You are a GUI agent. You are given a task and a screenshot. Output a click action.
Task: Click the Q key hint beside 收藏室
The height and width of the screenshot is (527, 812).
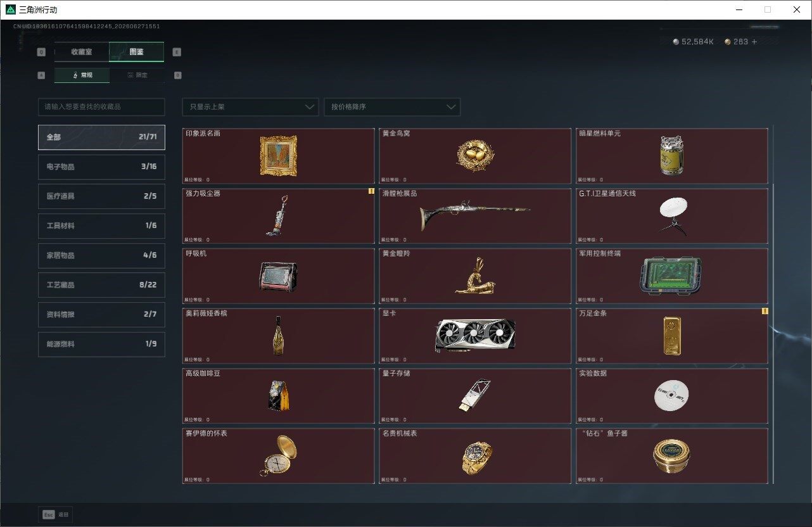tap(42, 52)
